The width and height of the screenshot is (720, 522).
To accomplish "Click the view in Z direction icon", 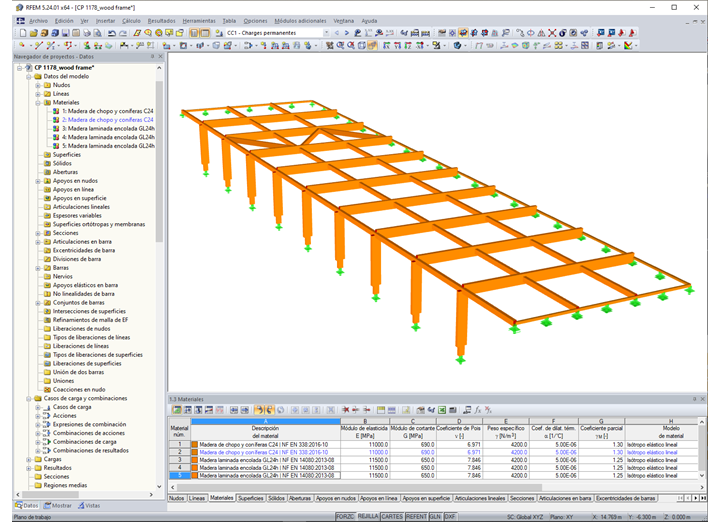I will [408, 45].
